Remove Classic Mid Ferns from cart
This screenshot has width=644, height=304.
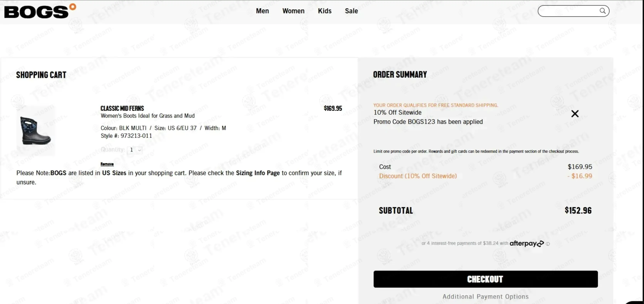point(107,164)
